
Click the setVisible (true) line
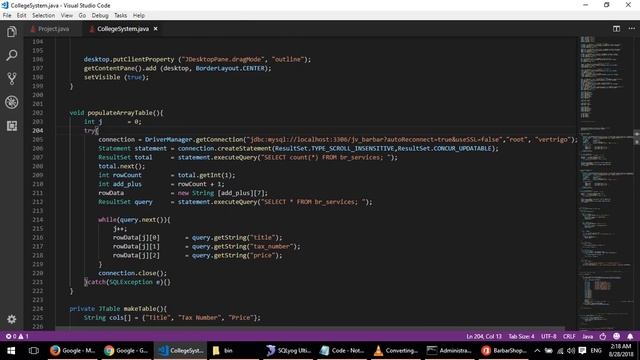pyautogui.click(x=116, y=77)
